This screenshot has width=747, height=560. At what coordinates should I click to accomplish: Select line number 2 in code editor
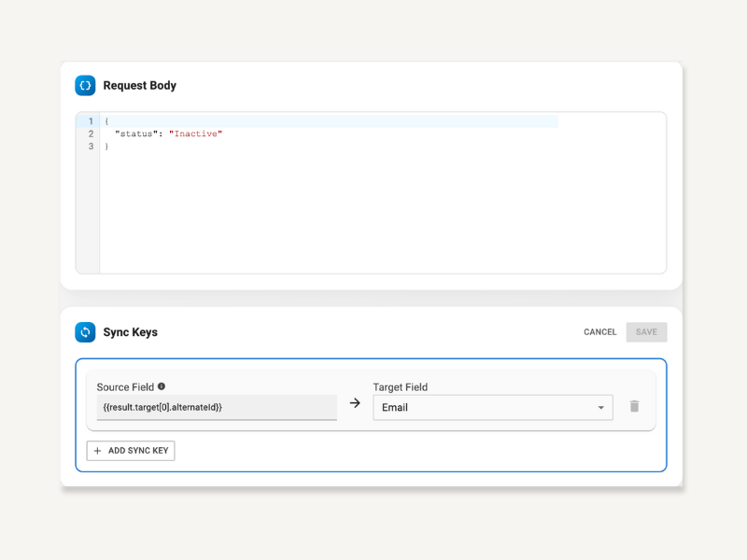[x=91, y=133]
